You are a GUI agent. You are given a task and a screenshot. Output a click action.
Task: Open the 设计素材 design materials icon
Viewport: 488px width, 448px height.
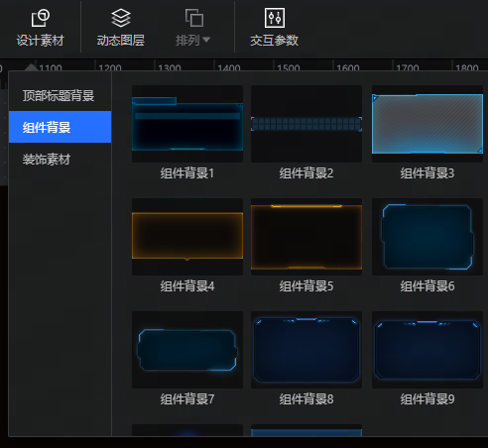pos(41,18)
